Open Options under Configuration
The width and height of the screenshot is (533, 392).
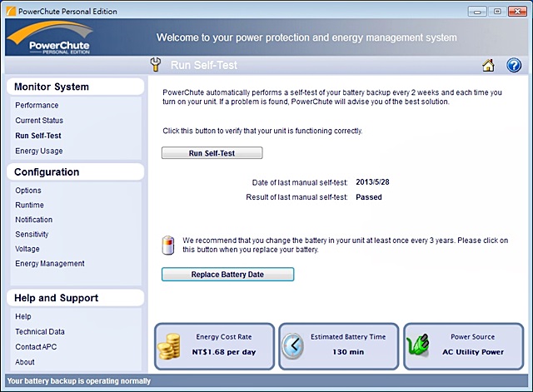(28, 191)
